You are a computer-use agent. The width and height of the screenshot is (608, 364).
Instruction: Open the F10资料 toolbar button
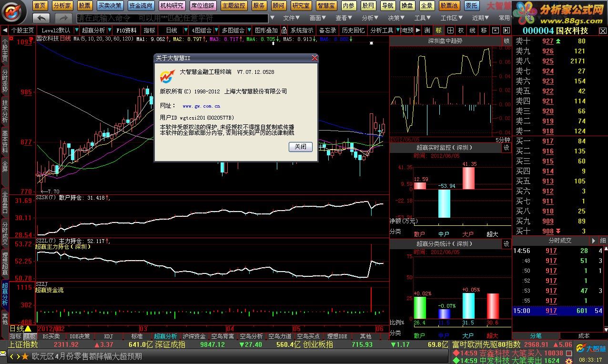pos(126,30)
